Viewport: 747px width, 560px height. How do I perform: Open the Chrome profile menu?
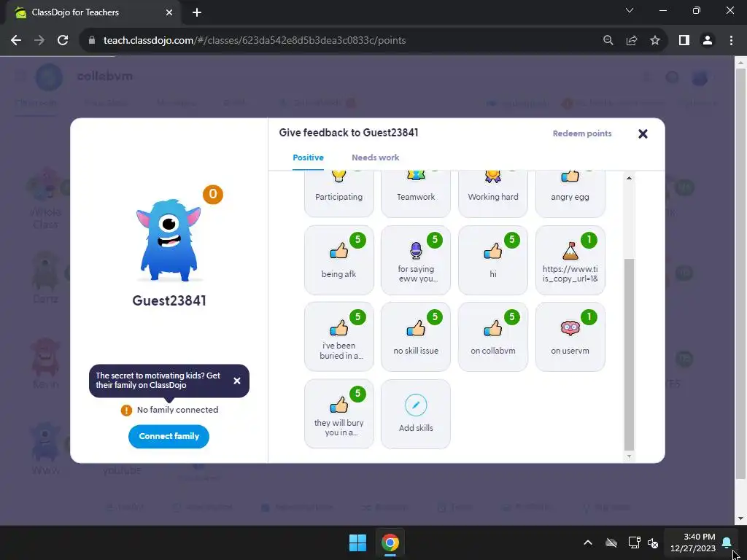[x=708, y=41]
